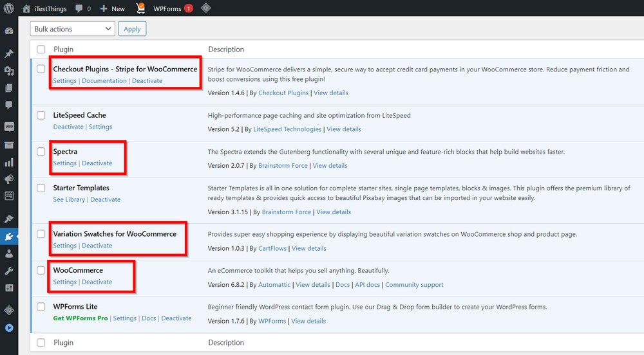Image resolution: width=644 pixels, height=355 pixels.
Task: Open the cart icon in the admin bar
Action: (140, 8)
